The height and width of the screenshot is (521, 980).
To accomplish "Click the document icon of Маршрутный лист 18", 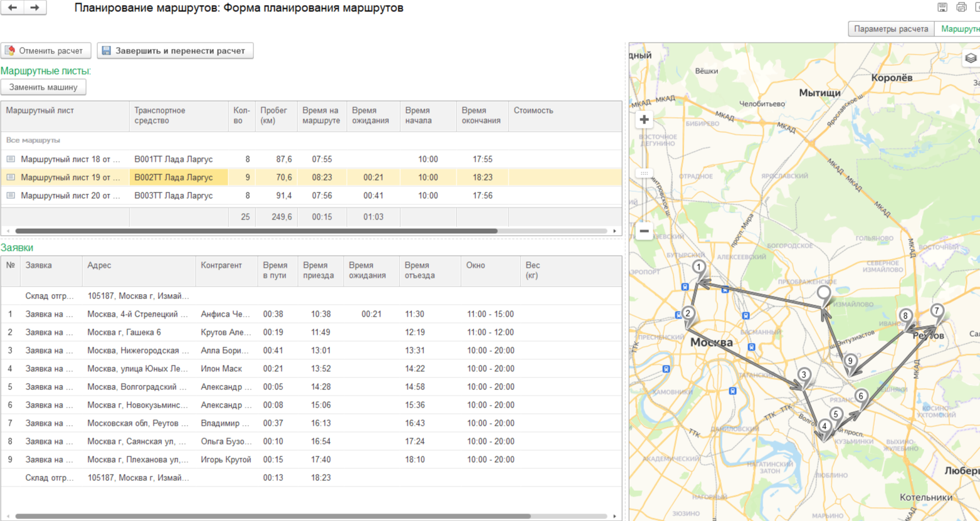I will click(11, 159).
